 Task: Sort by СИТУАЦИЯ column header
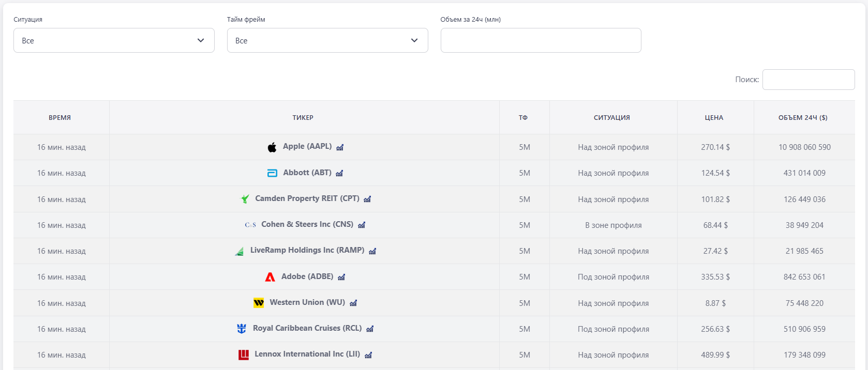[x=612, y=118]
